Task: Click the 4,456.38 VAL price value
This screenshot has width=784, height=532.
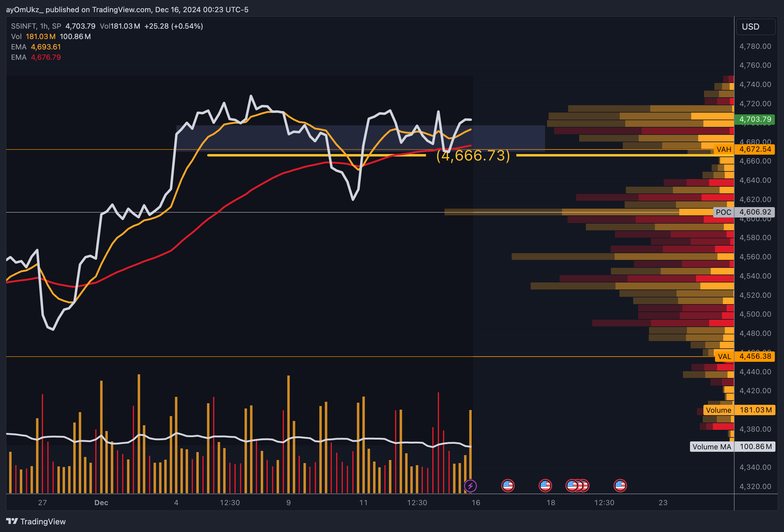Action: click(x=755, y=356)
